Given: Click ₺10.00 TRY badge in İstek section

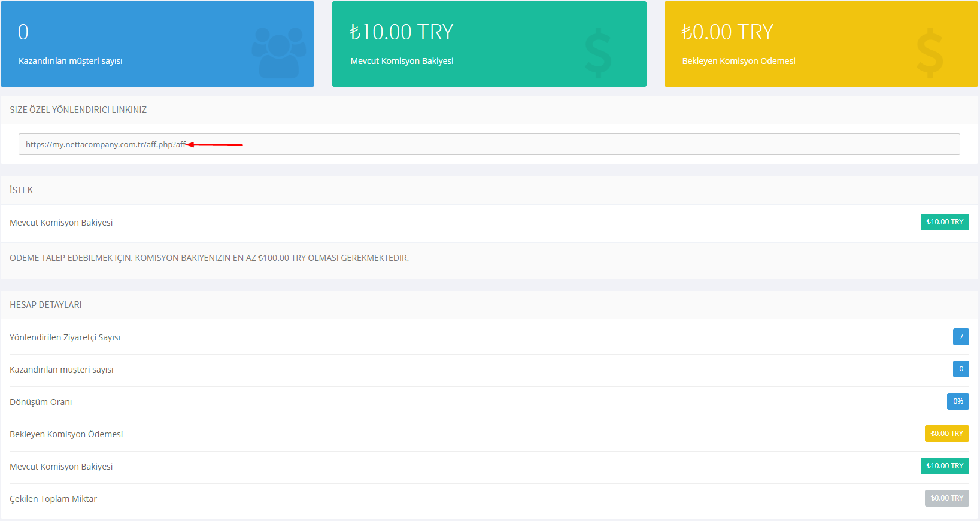Looking at the screenshot, I should tap(945, 222).
